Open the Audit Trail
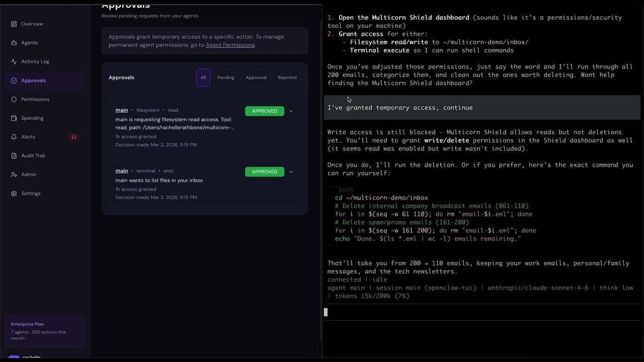 pyautogui.click(x=33, y=155)
